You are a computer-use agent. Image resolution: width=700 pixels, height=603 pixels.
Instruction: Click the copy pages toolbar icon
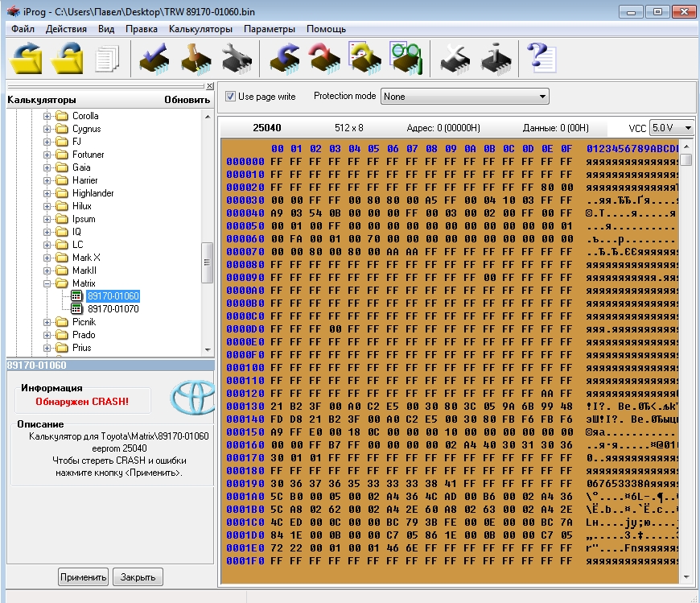coord(107,59)
